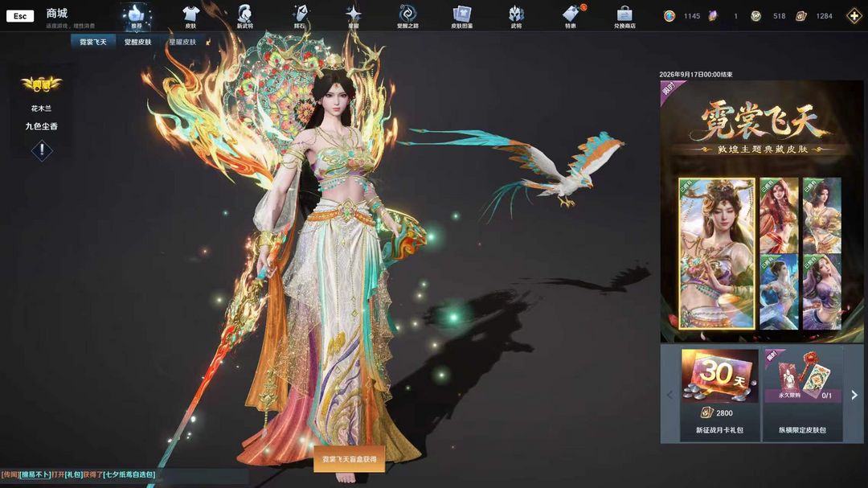Open the 纵横限定皮肤包 pack
Screen dimensions: 868x488
[x=803, y=395]
